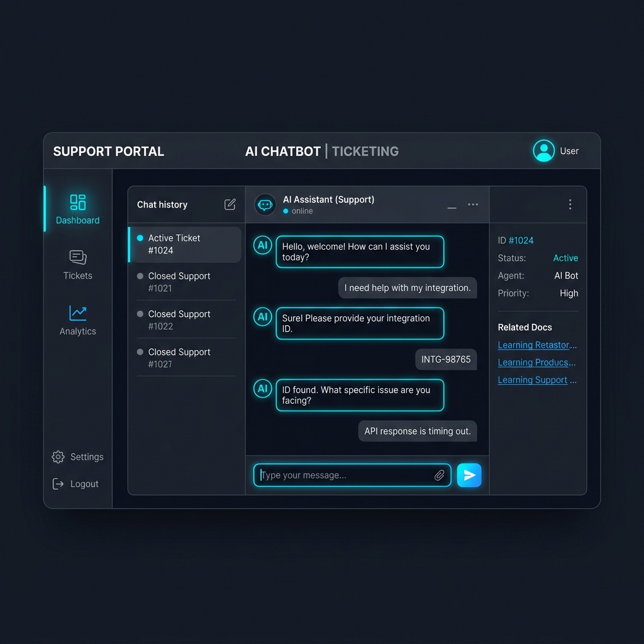Click the Logout arrow icon

point(58,484)
